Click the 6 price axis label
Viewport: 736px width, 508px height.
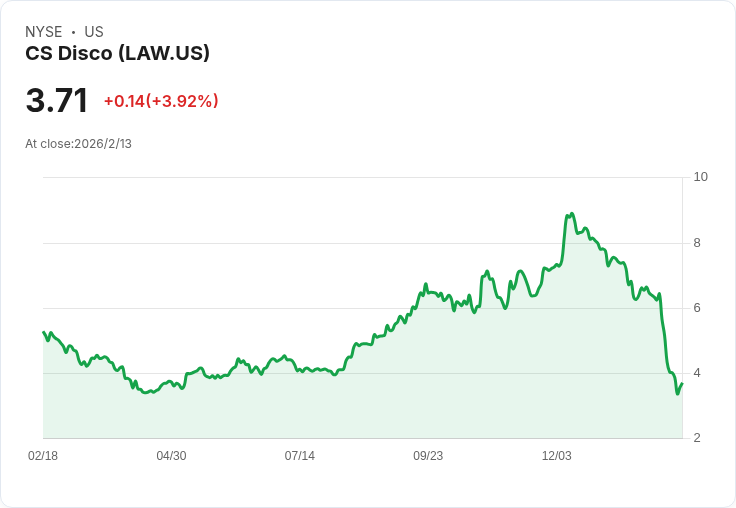[697, 308]
